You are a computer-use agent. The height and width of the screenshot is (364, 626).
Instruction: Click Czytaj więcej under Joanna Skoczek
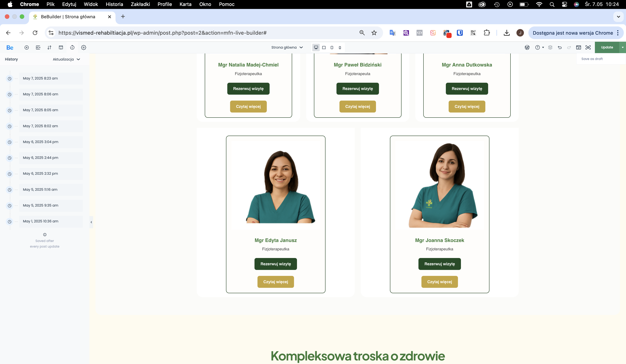[440, 282]
